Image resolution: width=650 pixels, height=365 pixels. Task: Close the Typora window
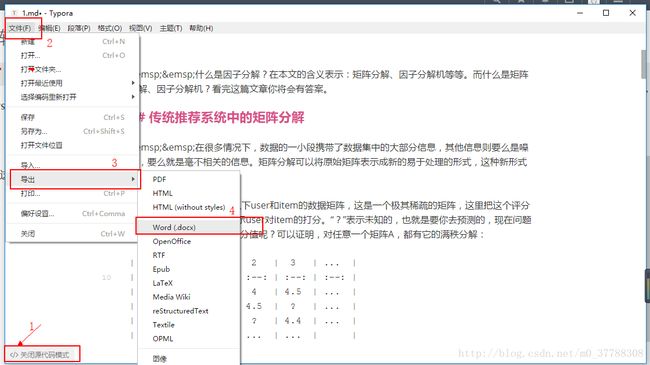(632, 13)
